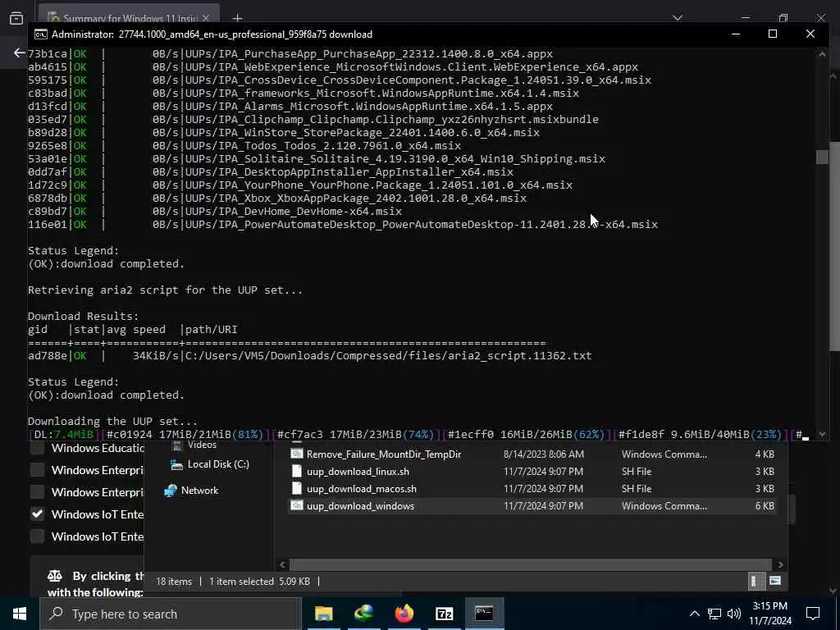Viewport: 840px width, 630px height.
Task: Click the Remove_Failure_MountDir_TempDir file icon
Action: (297, 454)
